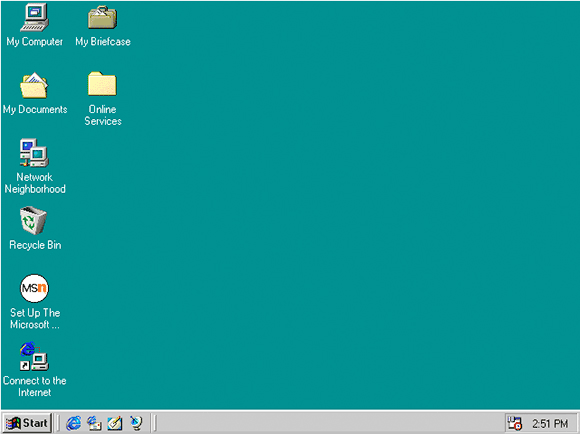Launch Outlook Express from Quick Launch
This screenshot has width=580, height=434.
[x=94, y=423]
